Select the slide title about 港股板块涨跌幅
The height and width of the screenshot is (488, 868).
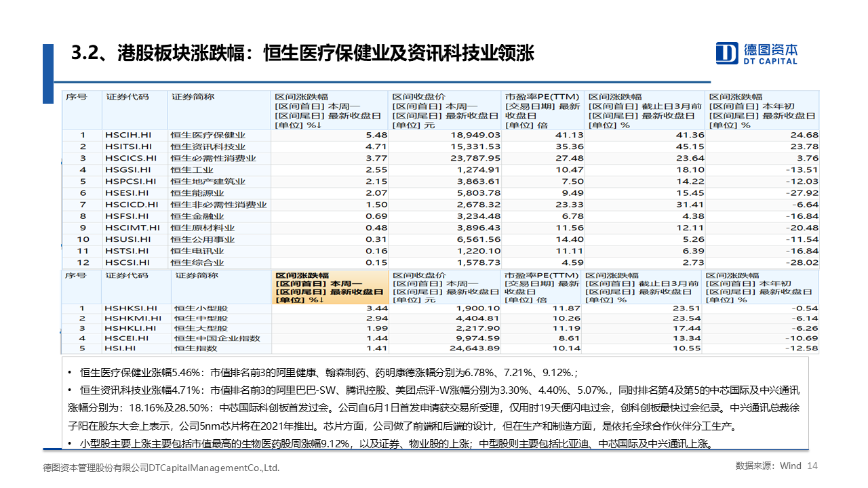coord(303,54)
